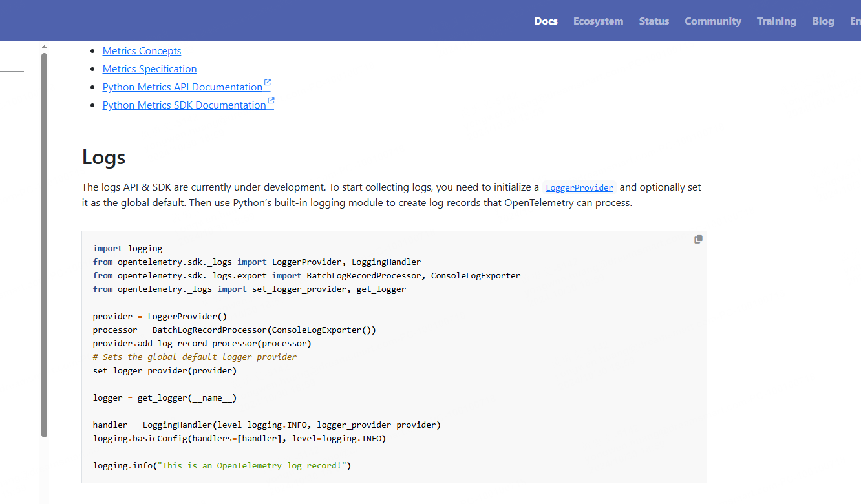Image resolution: width=861 pixels, height=504 pixels.
Task: Open the Docs menu item
Action: pos(546,21)
